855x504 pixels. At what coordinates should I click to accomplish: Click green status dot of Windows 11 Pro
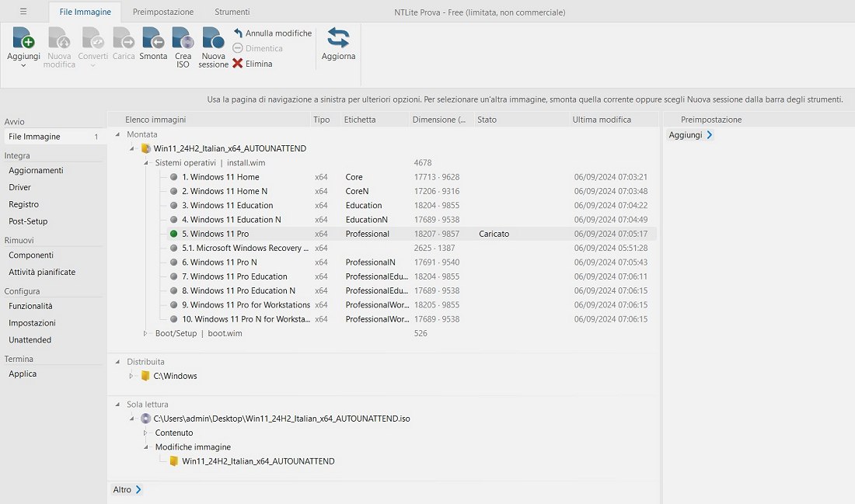[x=174, y=234]
